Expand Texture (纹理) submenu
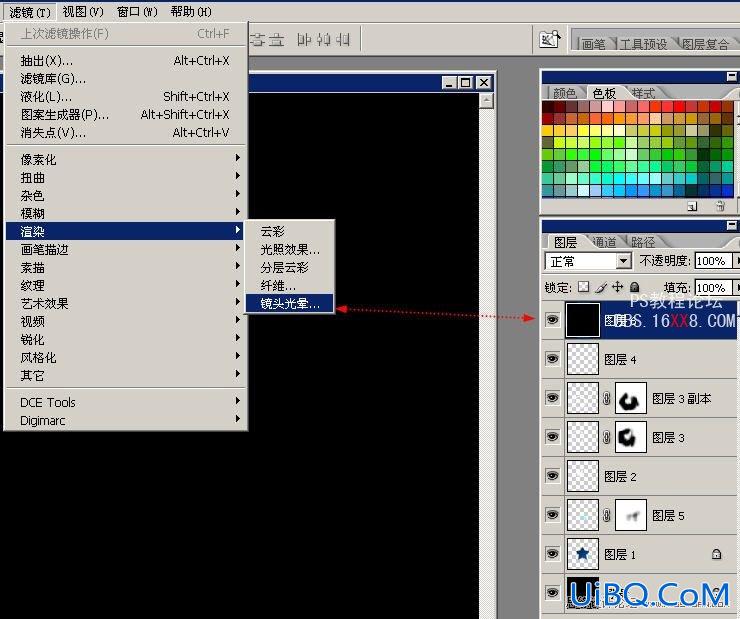The width and height of the screenshot is (740, 619). click(x=126, y=285)
